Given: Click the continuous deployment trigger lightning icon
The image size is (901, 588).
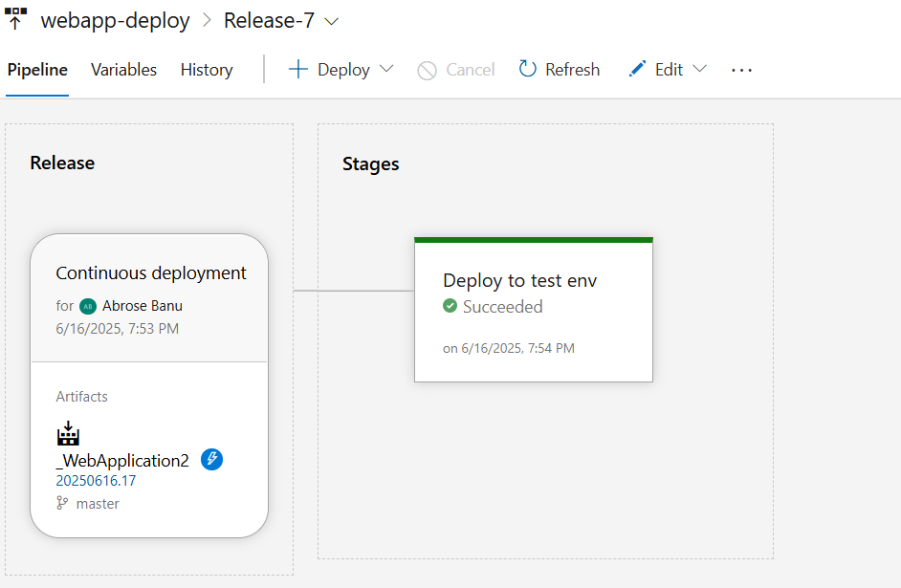Looking at the screenshot, I should tap(211, 460).
